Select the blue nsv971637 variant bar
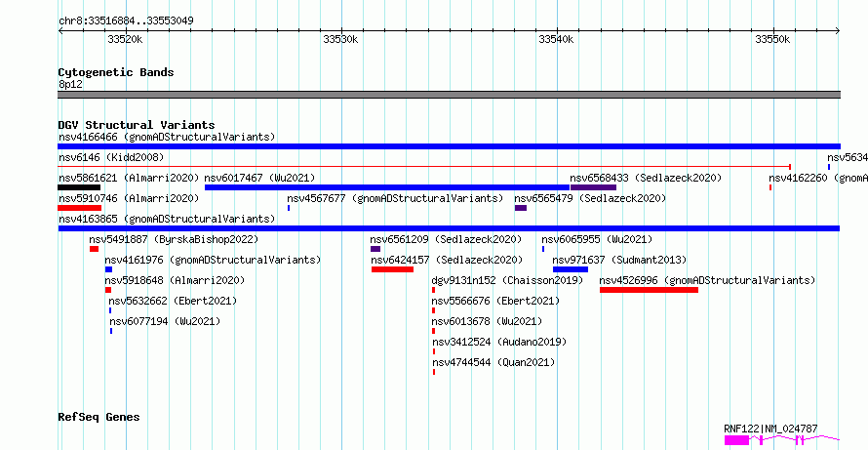Image resolution: width=868 pixels, height=450 pixels. point(571,269)
